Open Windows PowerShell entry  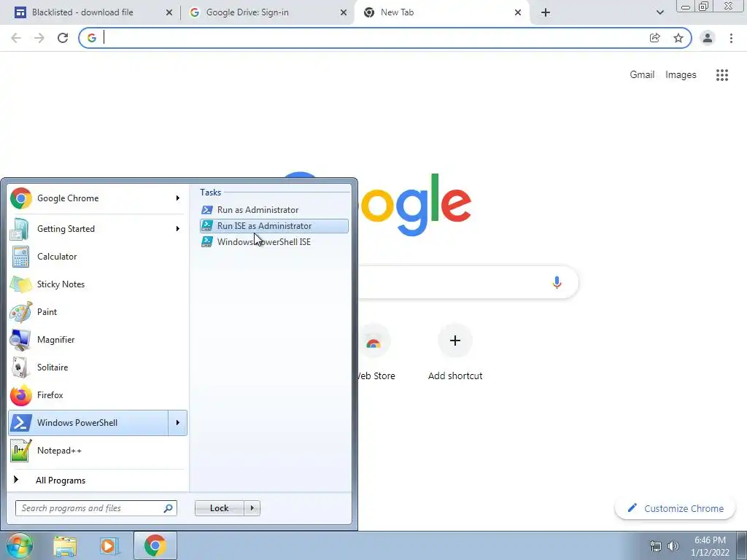pyautogui.click(x=88, y=423)
